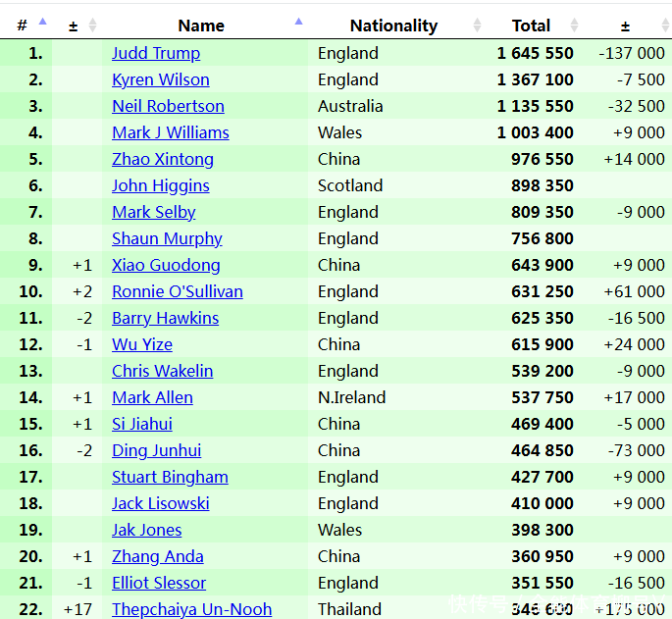Click the Shaun Murphy link
672x619 pixels.
(x=167, y=238)
